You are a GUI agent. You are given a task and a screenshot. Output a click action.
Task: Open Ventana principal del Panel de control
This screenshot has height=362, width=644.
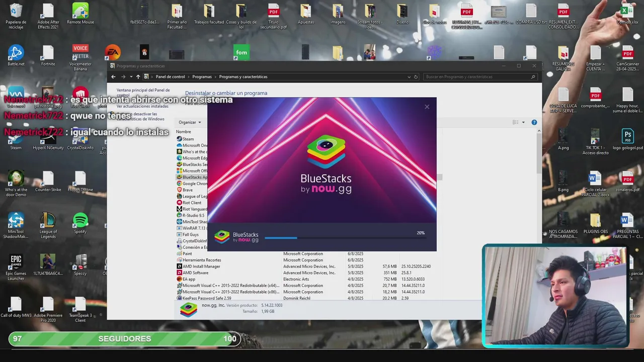pyautogui.click(x=143, y=93)
